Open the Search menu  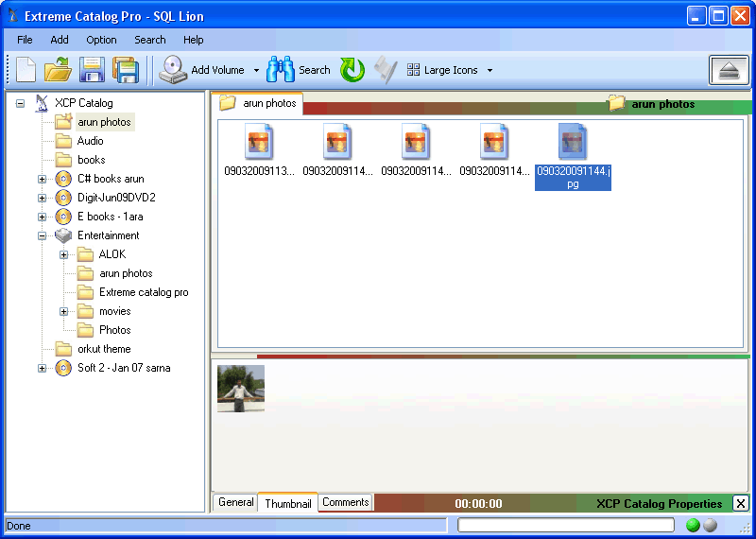pyautogui.click(x=150, y=40)
